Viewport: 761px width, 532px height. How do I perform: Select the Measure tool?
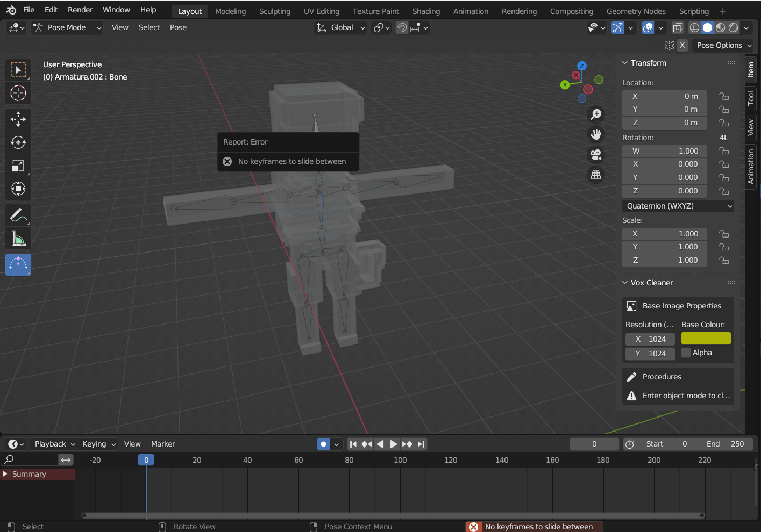point(18,239)
